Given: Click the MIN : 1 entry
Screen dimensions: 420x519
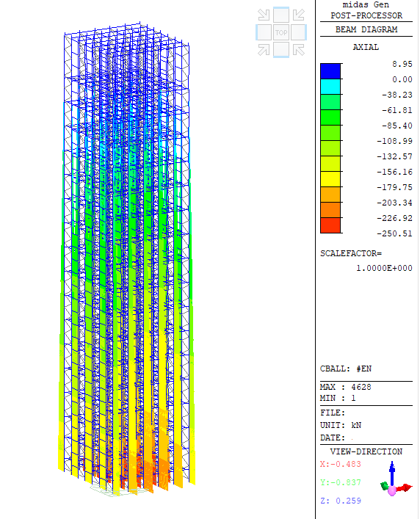Looking at the screenshot, I should click(x=338, y=398).
